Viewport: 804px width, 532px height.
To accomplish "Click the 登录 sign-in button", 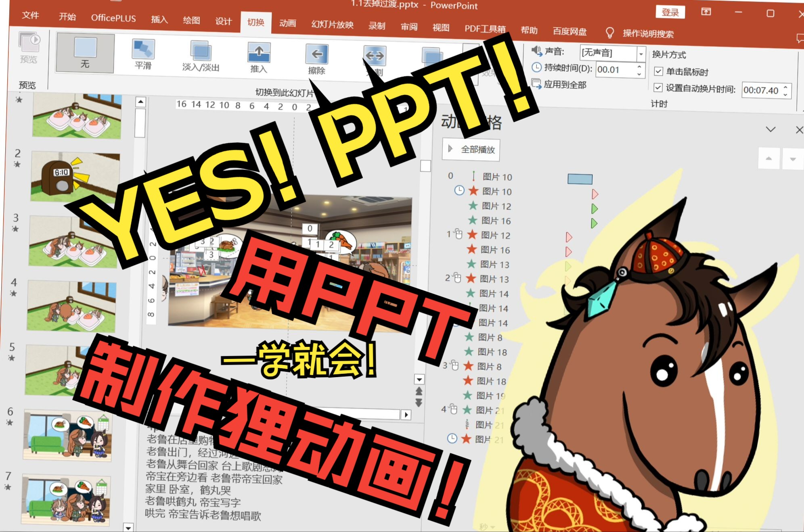I will pos(670,13).
